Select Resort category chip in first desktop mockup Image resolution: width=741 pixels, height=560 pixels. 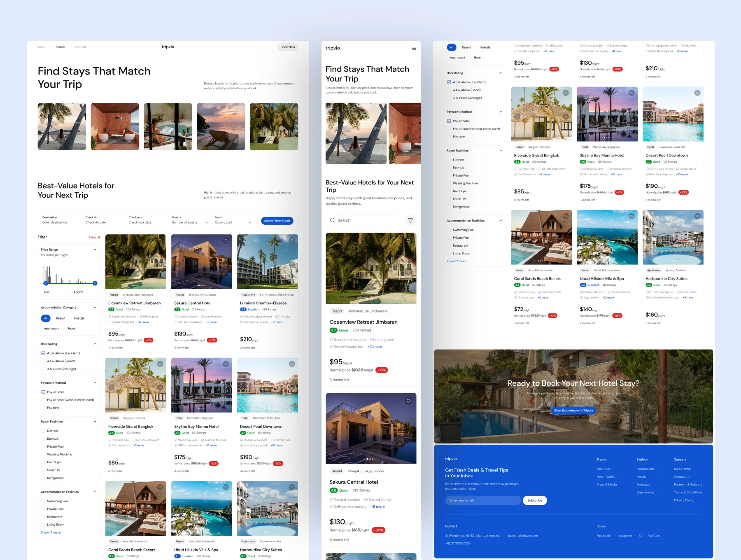click(x=61, y=318)
